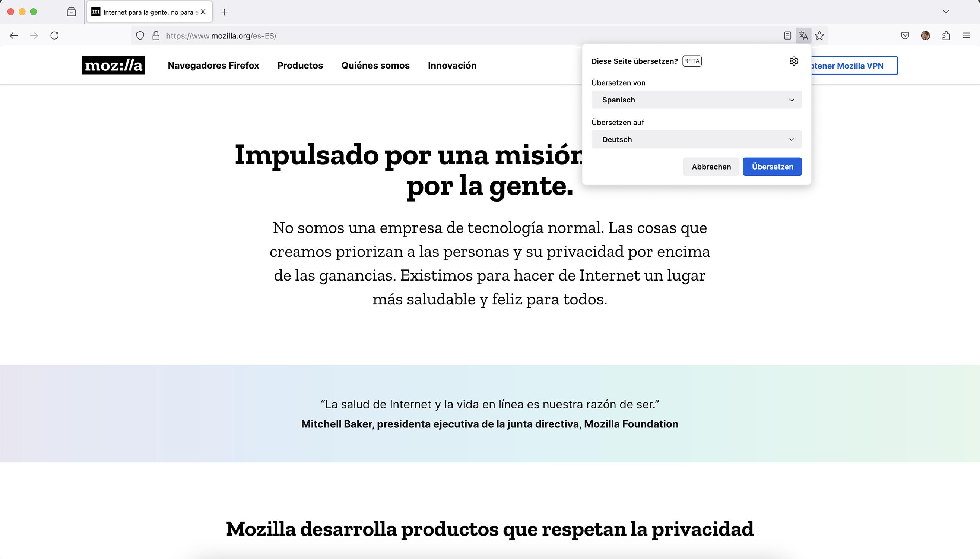Screen dimensions: 980x559
Task: Click the translate page icon in address bar
Action: click(x=803, y=36)
